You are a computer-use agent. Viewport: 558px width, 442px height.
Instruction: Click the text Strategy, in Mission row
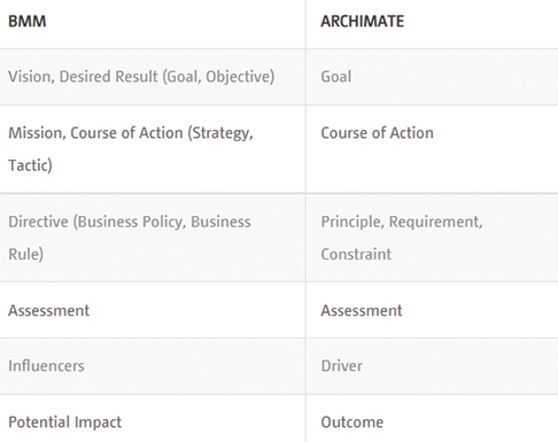221,133
